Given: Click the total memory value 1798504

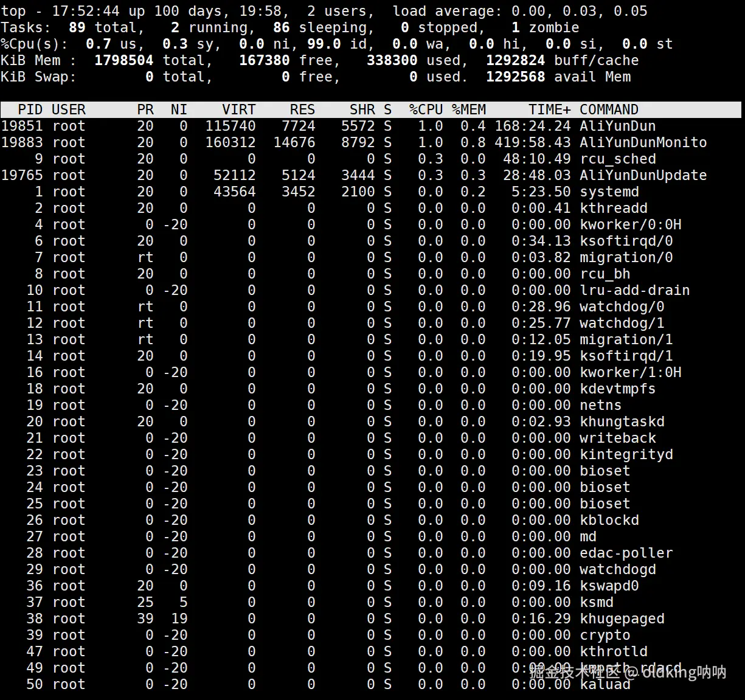Looking at the screenshot, I should pyautogui.click(x=124, y=60).
